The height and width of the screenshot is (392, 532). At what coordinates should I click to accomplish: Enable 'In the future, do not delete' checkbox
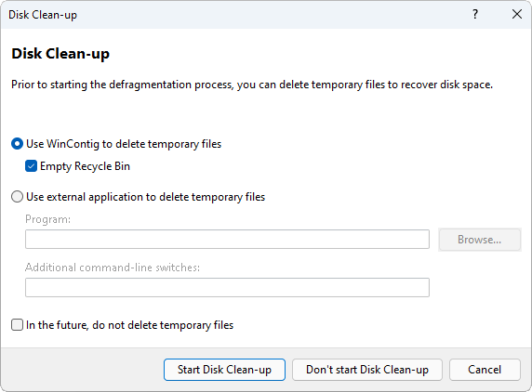pos(18,324)
